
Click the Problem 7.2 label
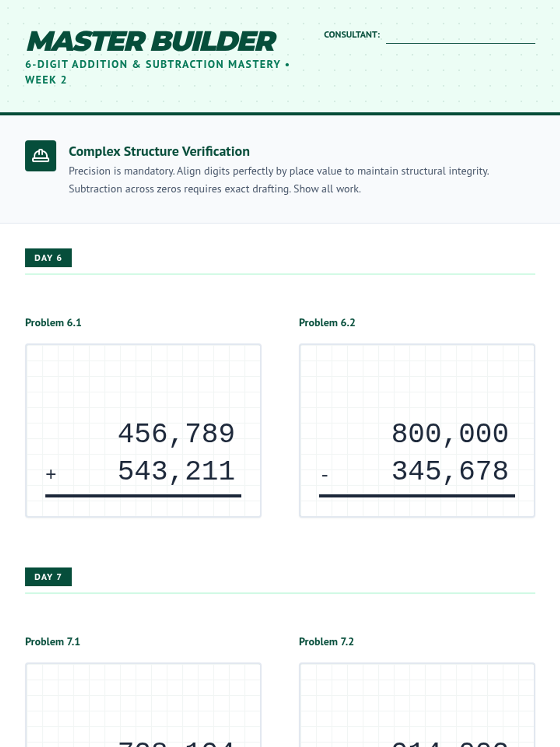coord(326,641)
